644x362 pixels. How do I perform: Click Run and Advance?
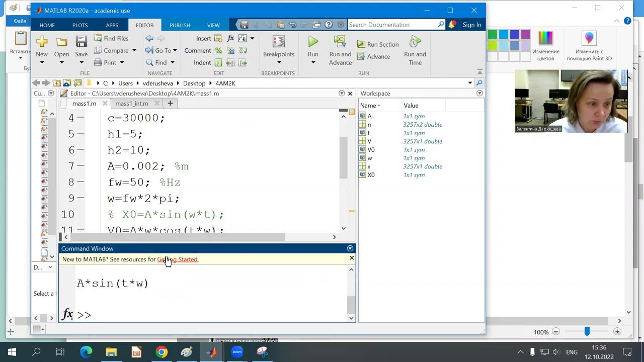click(340, 50)
